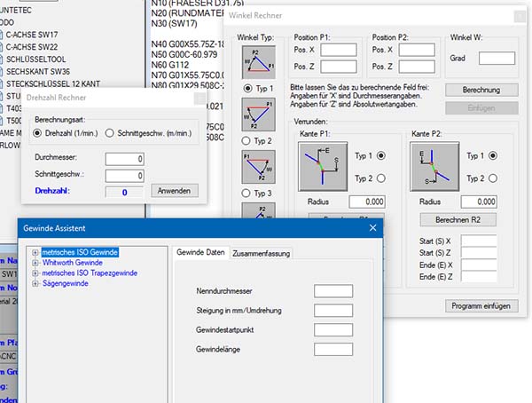Click the Winkel Typ 2 triangle diagram
The height and width of the screenshot is (403, 532).
click(x=258, y=115)
